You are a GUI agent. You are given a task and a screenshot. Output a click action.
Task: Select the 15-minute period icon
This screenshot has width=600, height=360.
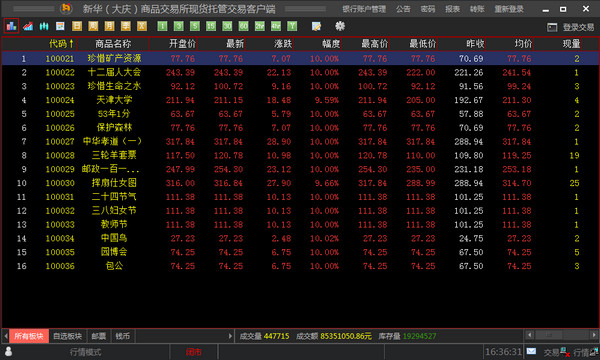click(211, 26)
